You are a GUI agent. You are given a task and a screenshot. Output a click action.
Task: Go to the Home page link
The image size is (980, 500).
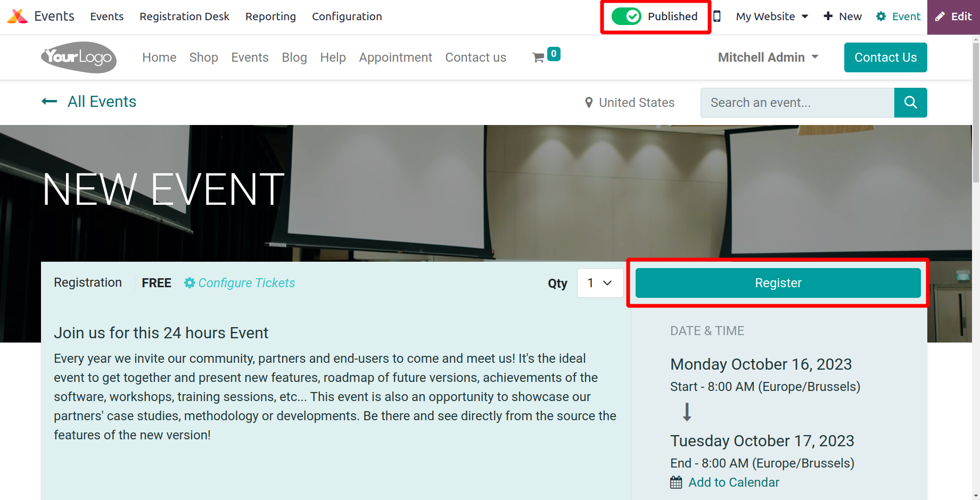point(159,57)
